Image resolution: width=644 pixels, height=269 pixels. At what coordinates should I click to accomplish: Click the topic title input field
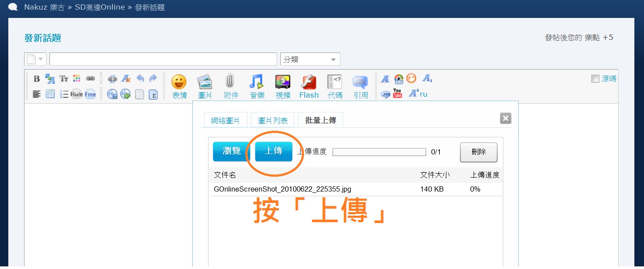[163, 59]
